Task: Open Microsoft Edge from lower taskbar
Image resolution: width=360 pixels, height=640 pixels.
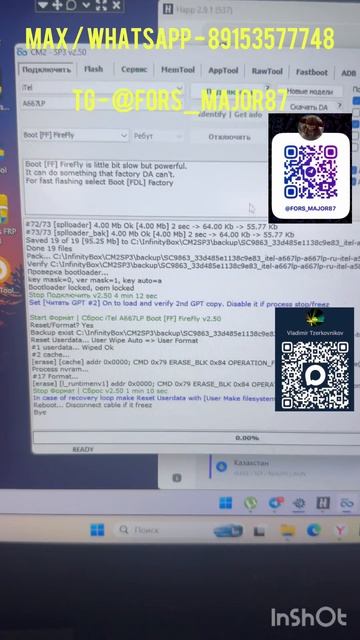Action: point(313,530)
